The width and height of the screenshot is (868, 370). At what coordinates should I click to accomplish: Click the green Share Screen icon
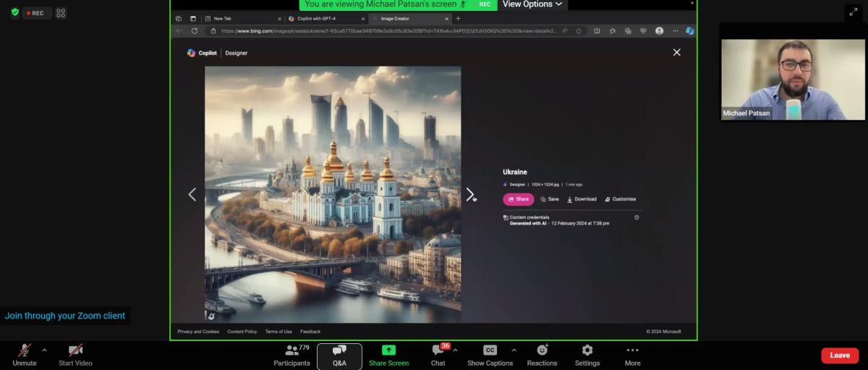(388, 350)
